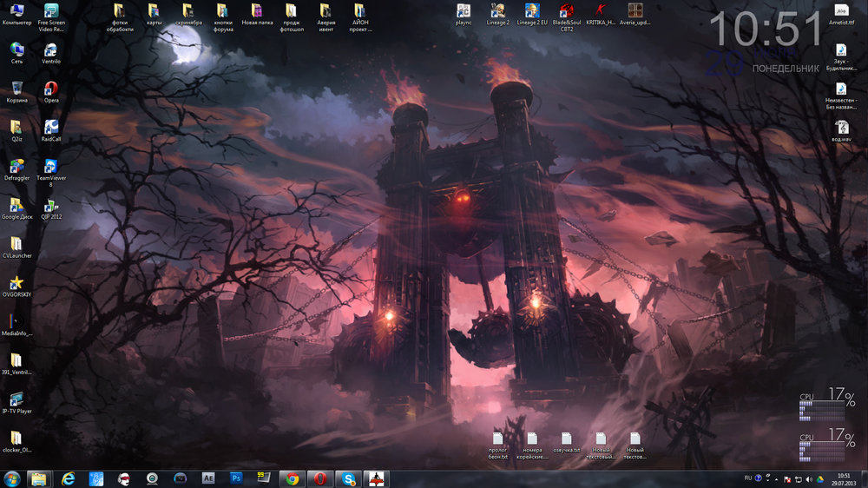Open the RU input language selector
The height and width of the screenshot is (488, 868).
coord(748,478)
